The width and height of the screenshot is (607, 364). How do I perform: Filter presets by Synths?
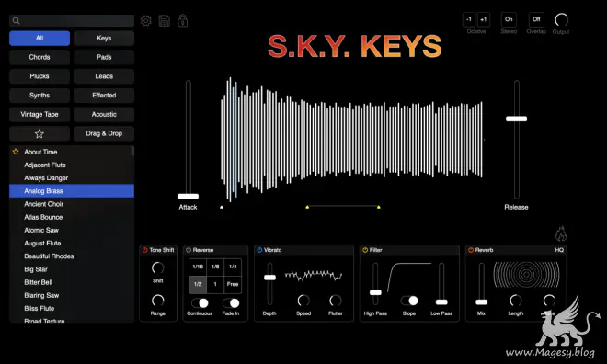[x=40, y=96]
